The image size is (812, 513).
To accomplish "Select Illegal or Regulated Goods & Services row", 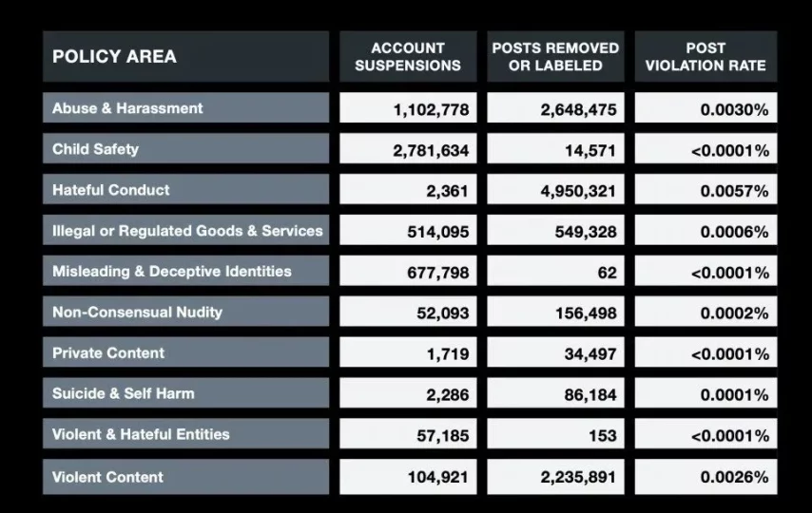I will click(x=186, y=231).
